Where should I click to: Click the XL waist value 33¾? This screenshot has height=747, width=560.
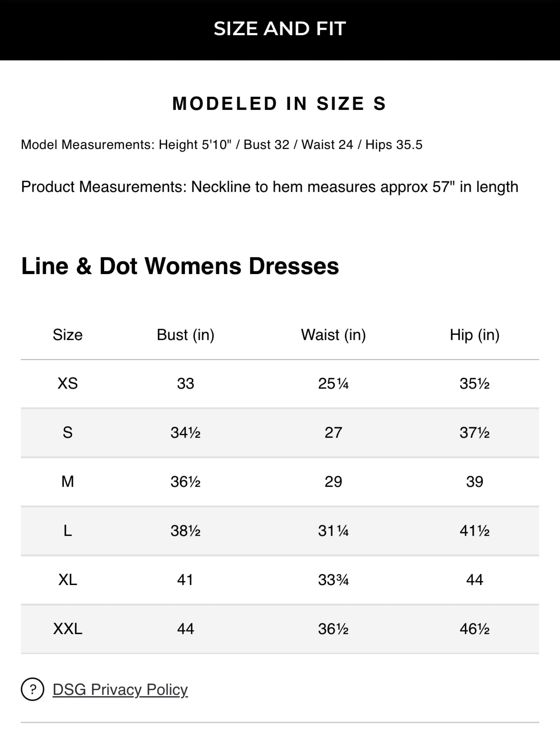333,580
